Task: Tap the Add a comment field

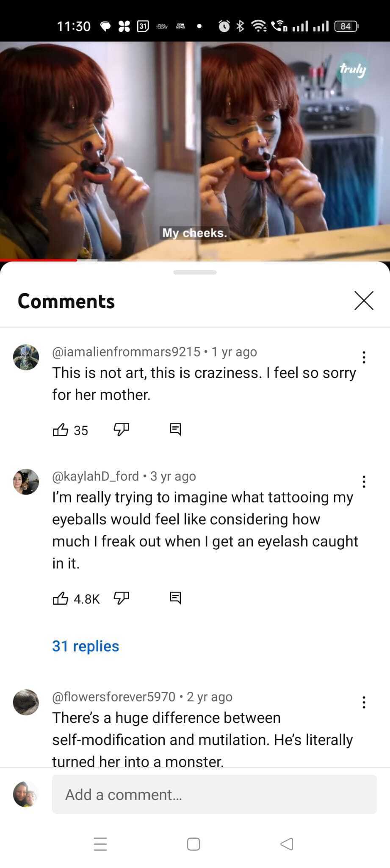Action: pyautogui.click(x=214, y=794)
